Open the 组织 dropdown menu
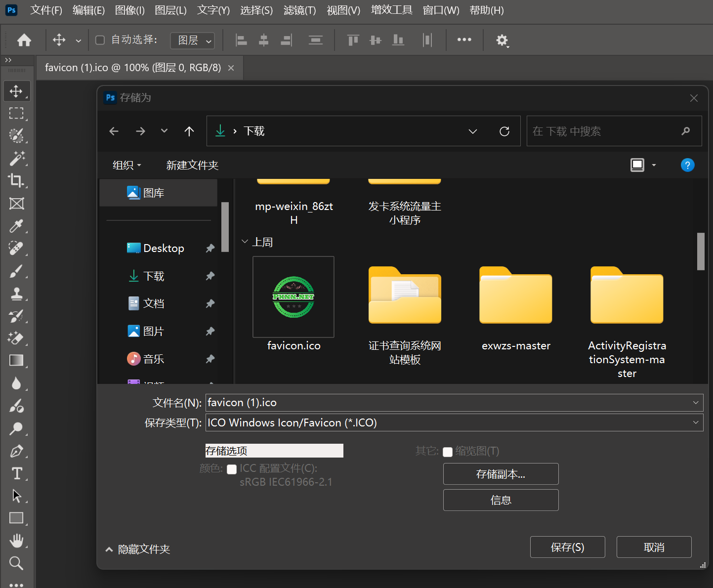The image size is (713, 588). coord(127,165)
